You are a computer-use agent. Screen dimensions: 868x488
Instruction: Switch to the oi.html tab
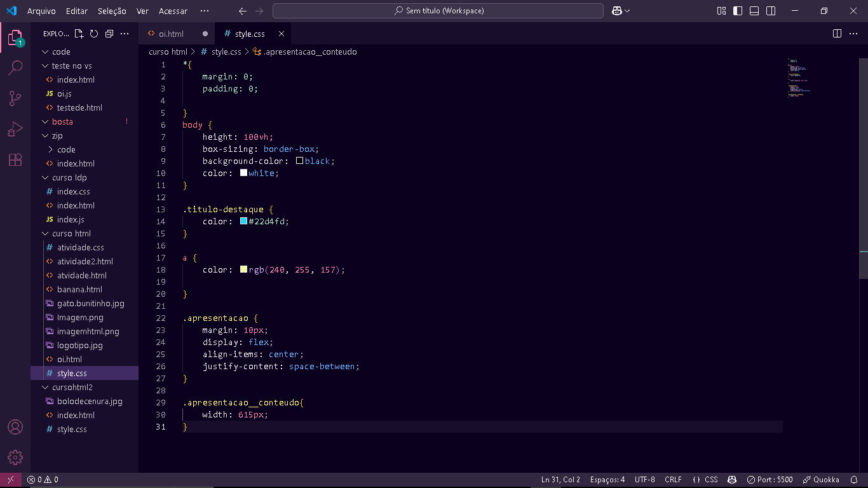pyautogui.click(x=171, y=34)
